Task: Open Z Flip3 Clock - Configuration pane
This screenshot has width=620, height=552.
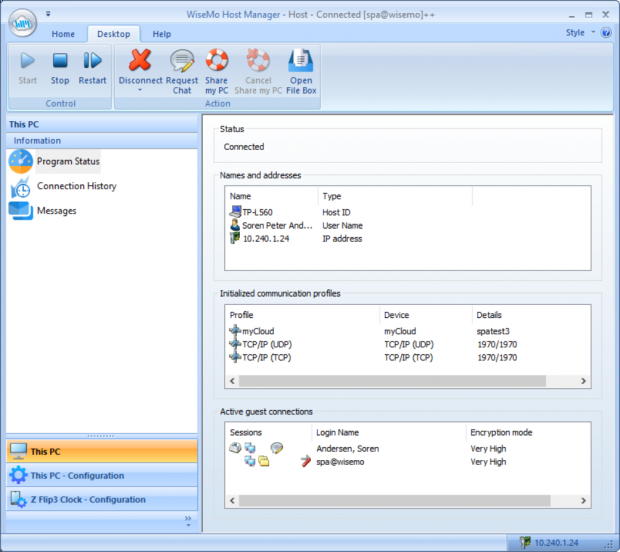Action: [102, 499]
